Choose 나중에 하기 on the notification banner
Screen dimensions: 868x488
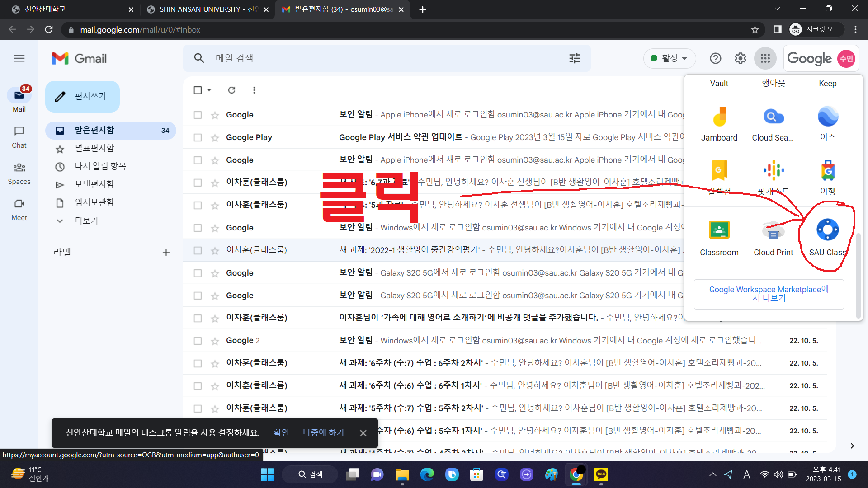click(x=323, y=432)
